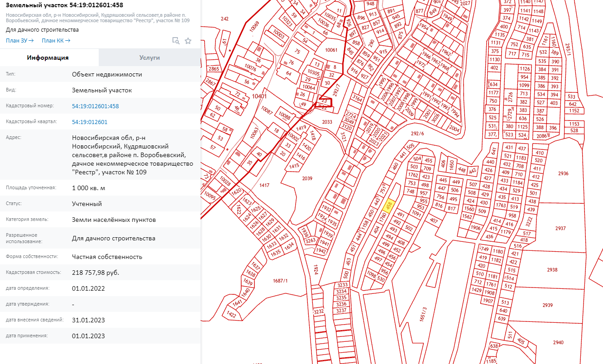Click the blue cadastral number link ending in :458
Viewport: 603px width, 364px height.
[x=95, y=106]
